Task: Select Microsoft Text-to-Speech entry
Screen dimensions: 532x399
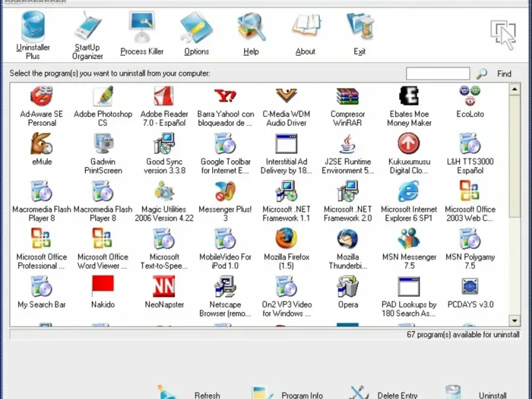Action: coord(164,249)
